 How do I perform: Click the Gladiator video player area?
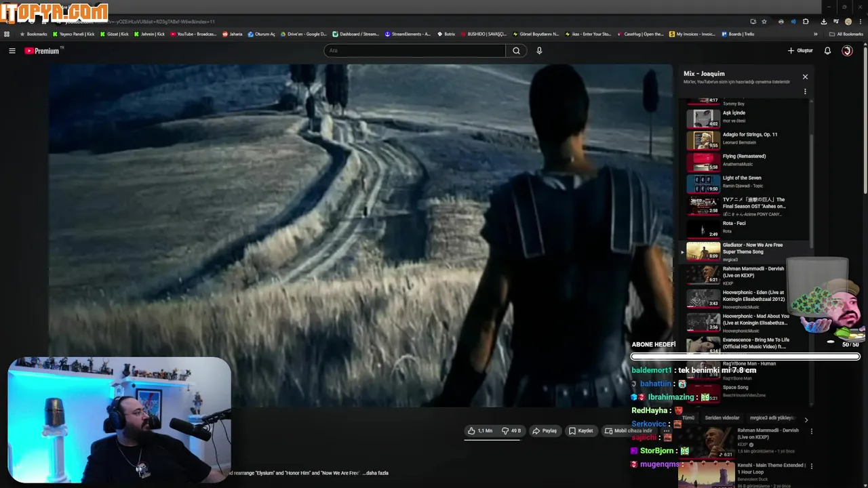pos(359,235)
